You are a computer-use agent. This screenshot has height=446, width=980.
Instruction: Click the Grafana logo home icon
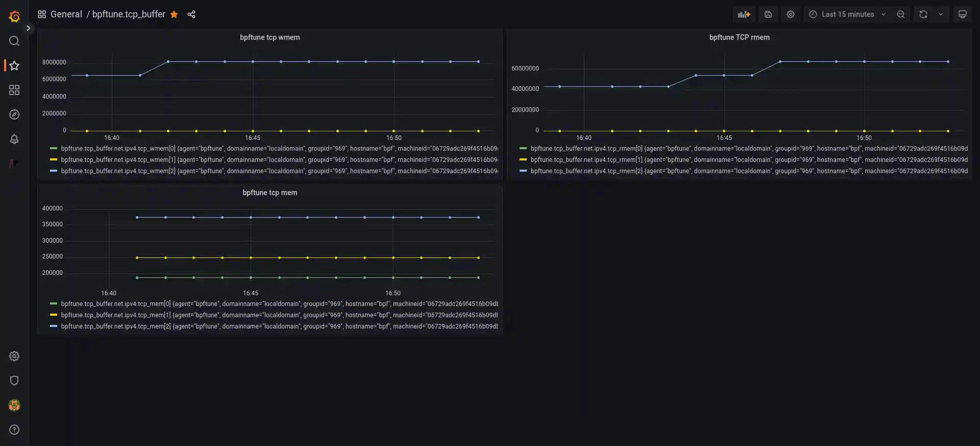tap(14, 16)
